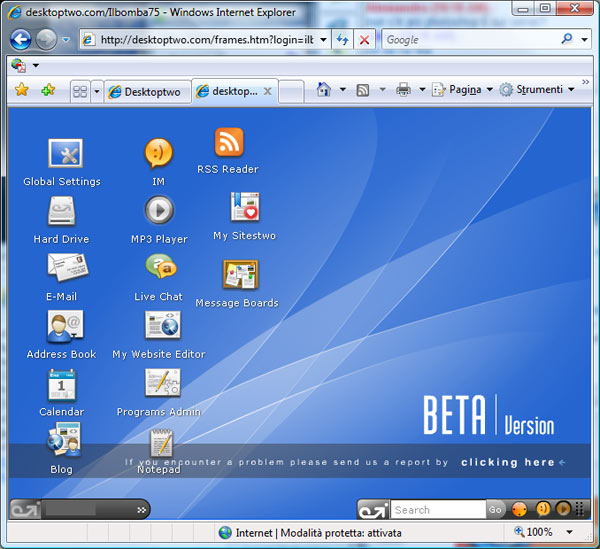Open the Pagina menu

coord(462,90)
